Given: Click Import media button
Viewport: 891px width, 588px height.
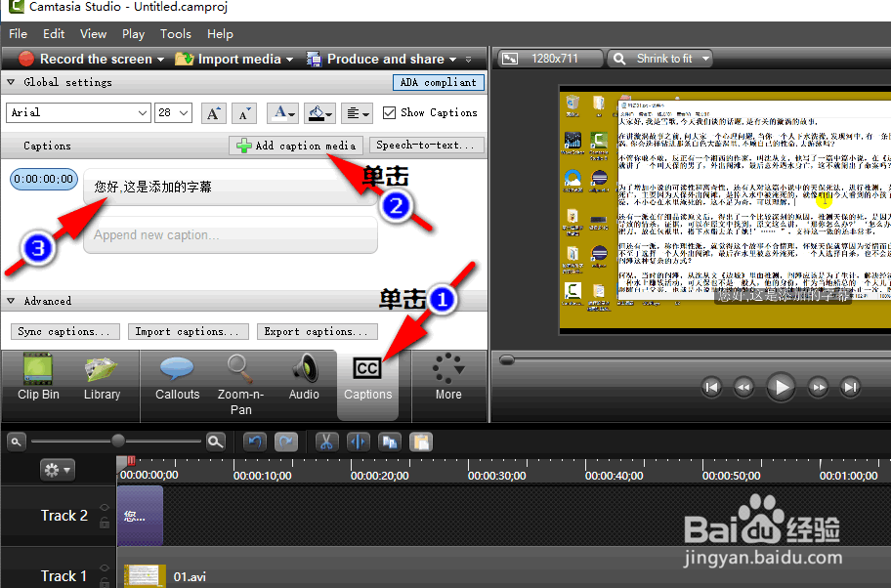Looking at the screenshot, I should coord(228,59).
